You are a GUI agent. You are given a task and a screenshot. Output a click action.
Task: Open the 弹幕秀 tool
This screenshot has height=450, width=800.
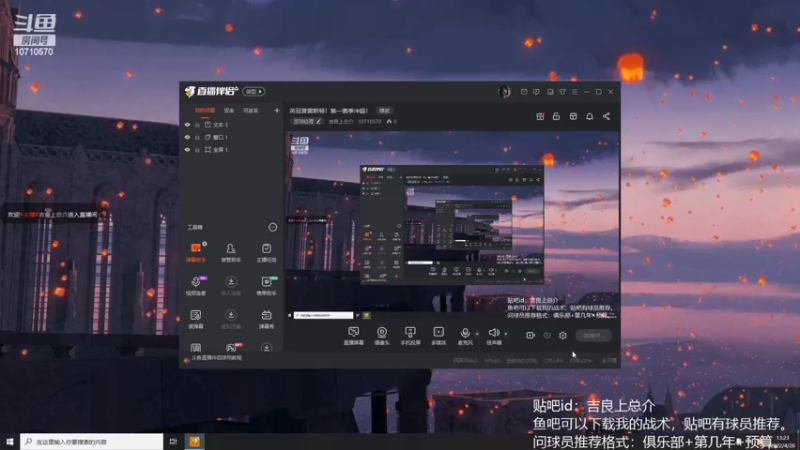[x=266, y=319]
